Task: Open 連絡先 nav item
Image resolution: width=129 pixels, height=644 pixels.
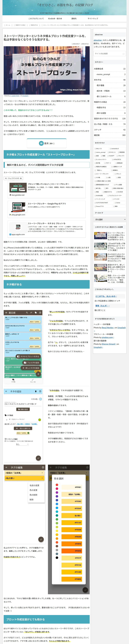Action: click(x=74, y=18)
